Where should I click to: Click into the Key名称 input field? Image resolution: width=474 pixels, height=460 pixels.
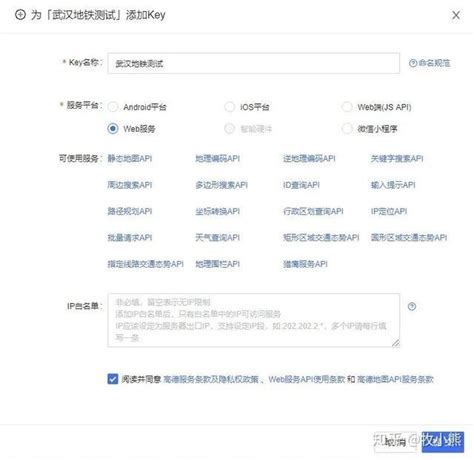pyautogui.click(x=253, y=63)
